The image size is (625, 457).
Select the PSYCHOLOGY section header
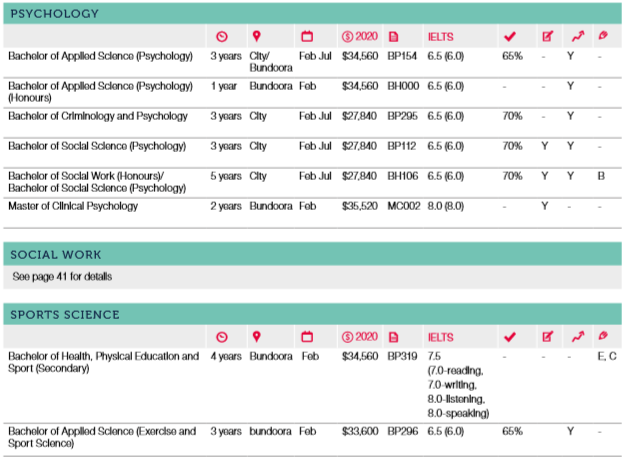(x=54, y=14)
